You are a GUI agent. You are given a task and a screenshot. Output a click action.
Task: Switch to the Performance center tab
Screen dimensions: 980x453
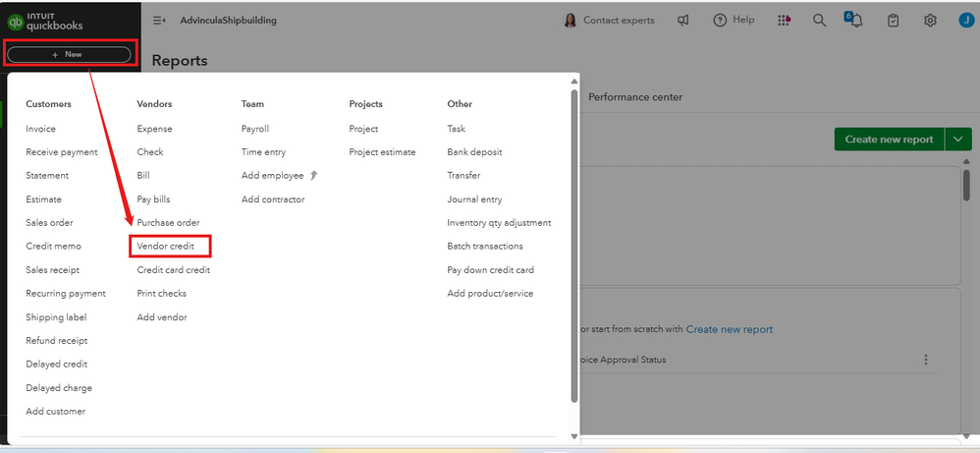coord(634,97)
